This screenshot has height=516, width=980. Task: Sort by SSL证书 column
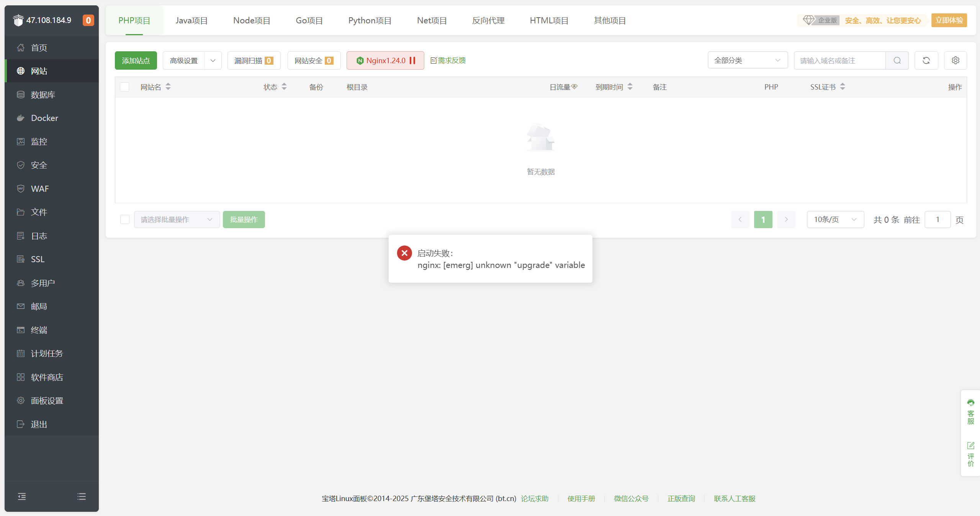(x=843, y=87)
